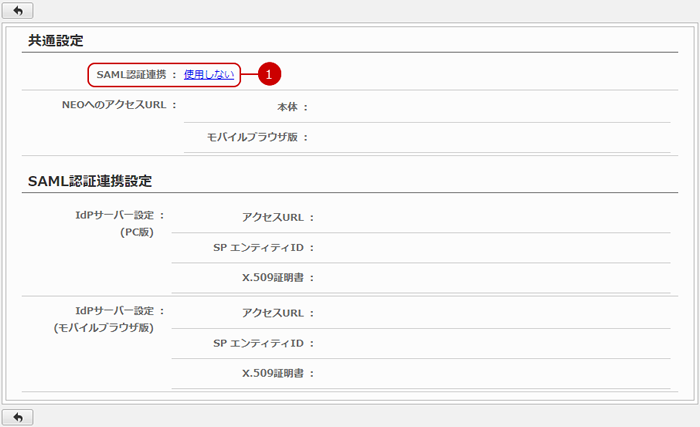700x427 pixels.
Task: Click X.509証明書 label in mobile browser section
Action: [x=278, y=374]
